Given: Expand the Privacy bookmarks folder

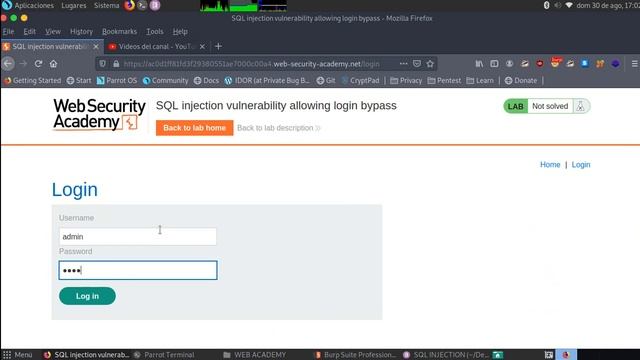Looking at the screenshot, I should click(x=406, y=81).
